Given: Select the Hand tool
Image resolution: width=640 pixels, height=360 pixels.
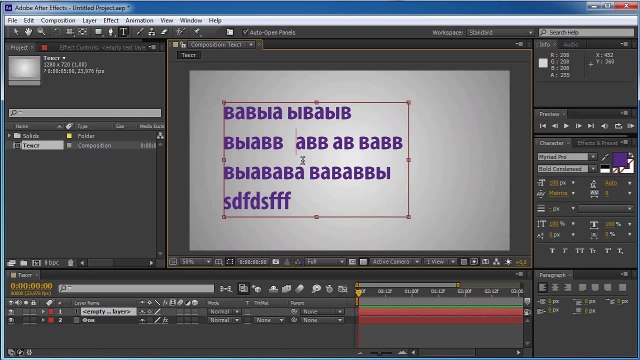Looking at the screenshot, I should (28, 32).
